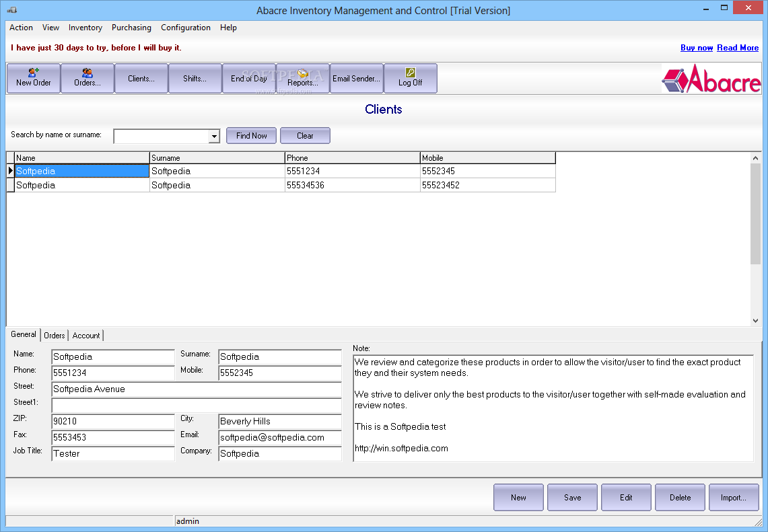
Task: Follow the Read More link
Action: (x=738, y=48)
